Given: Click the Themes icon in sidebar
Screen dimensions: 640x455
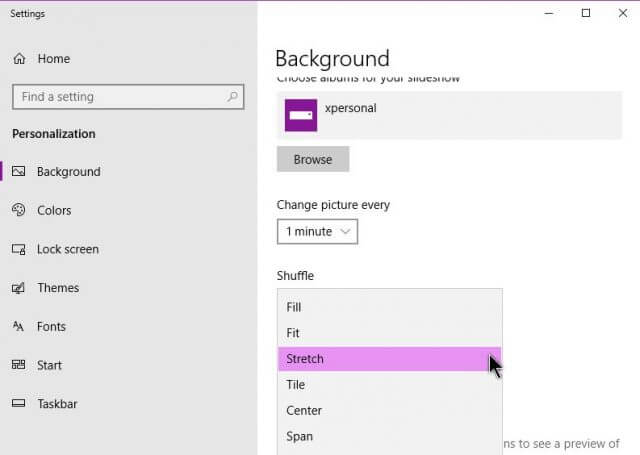Looking at the screenshot, I should click(x=18, y=288).
